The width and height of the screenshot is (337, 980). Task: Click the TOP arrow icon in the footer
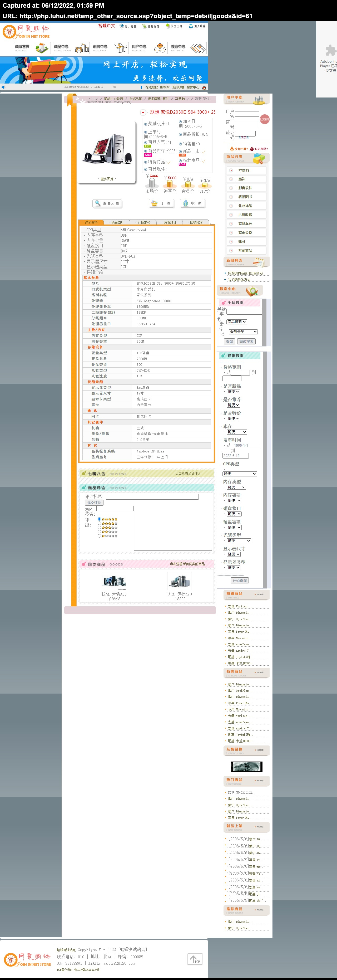tap(195, 959)
